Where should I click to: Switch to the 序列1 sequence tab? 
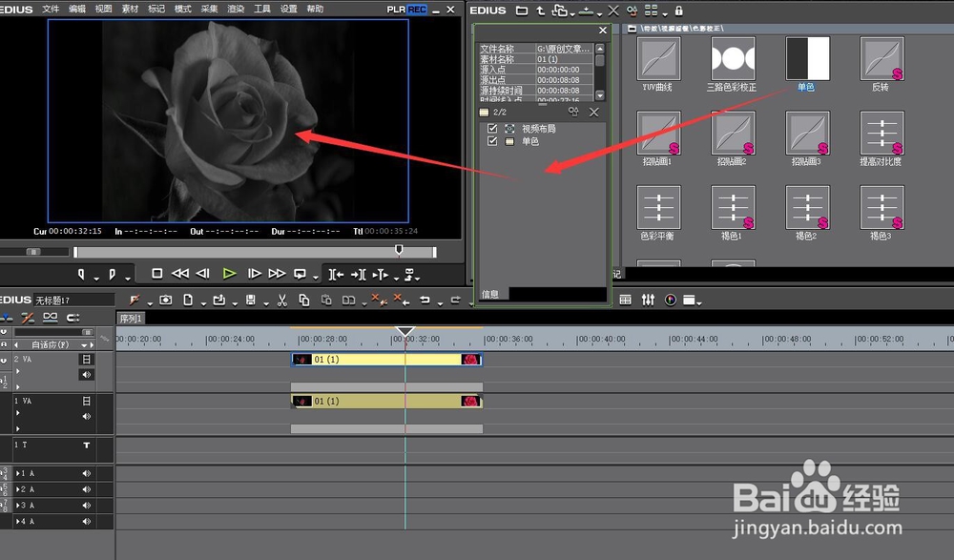[x=130, y=319]
